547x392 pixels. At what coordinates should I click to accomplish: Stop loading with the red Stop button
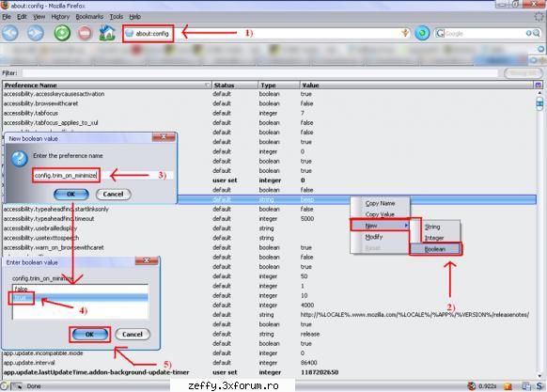click(x=85, y=34)
